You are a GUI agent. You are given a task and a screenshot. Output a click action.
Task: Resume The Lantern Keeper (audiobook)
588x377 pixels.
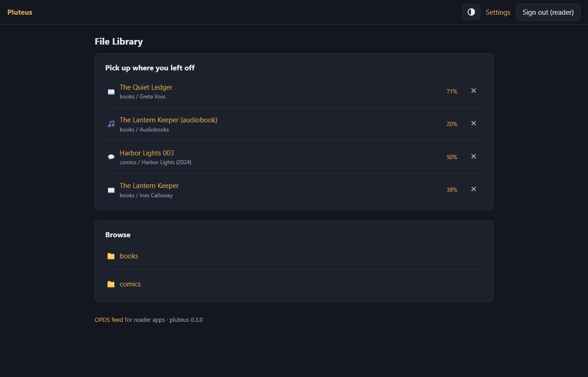pyautogui.click(x=169, y=120)
